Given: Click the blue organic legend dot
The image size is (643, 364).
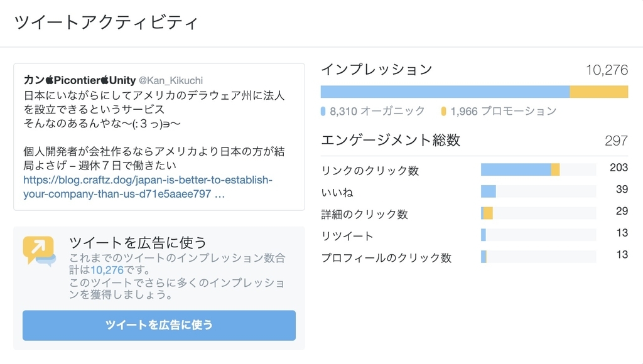Looking at the screenshot, I should point(324,110).
